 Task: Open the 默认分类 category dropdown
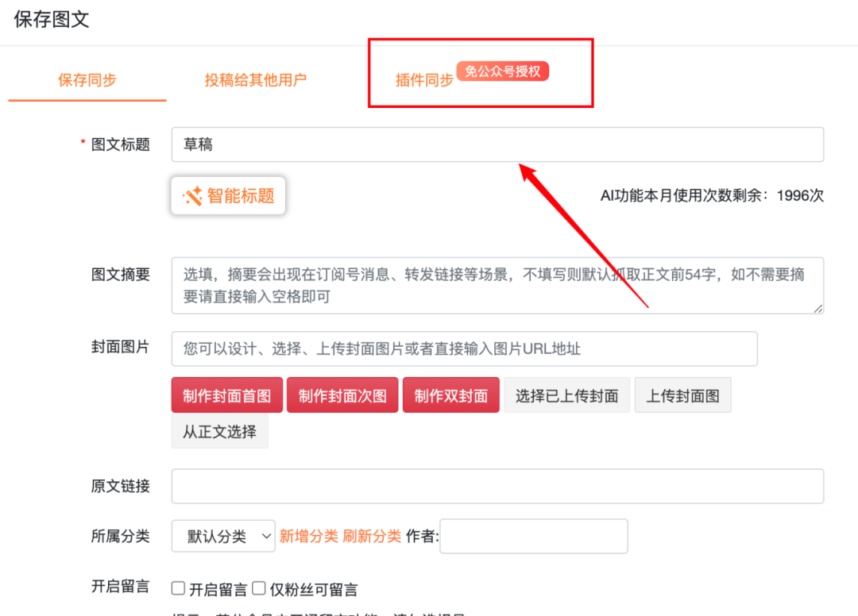[223, 537]
